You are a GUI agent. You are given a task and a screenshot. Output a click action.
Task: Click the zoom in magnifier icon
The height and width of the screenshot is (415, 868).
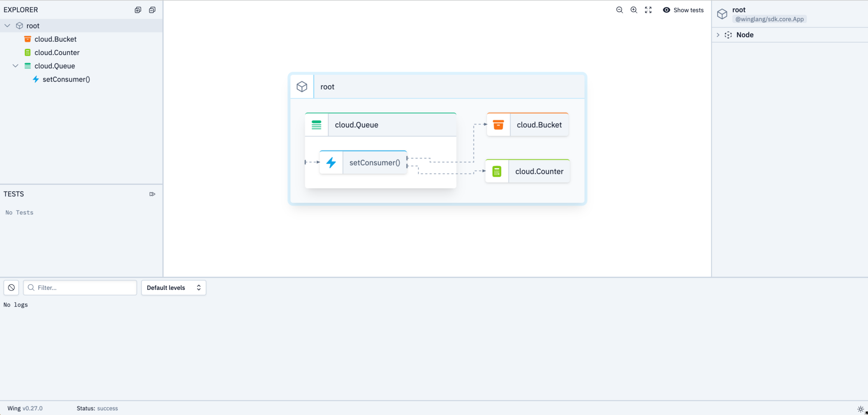[x=634, y=10]
